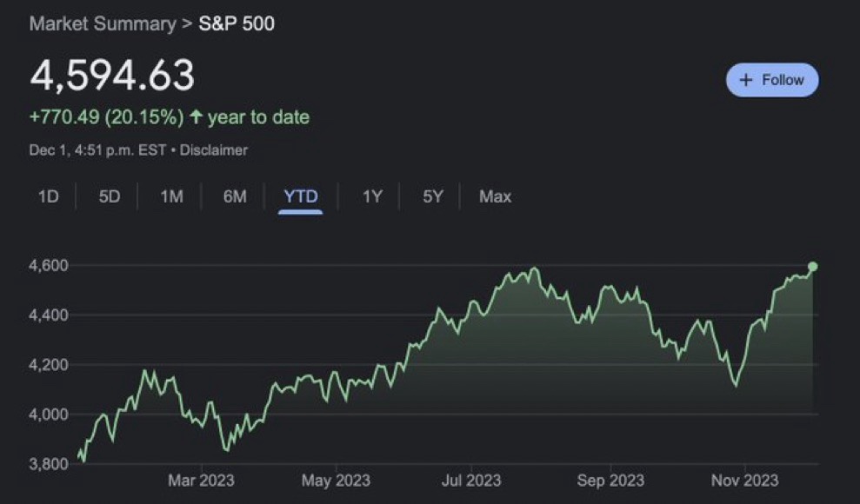
Task: Click the Follow button
Action: coord(772,80)
